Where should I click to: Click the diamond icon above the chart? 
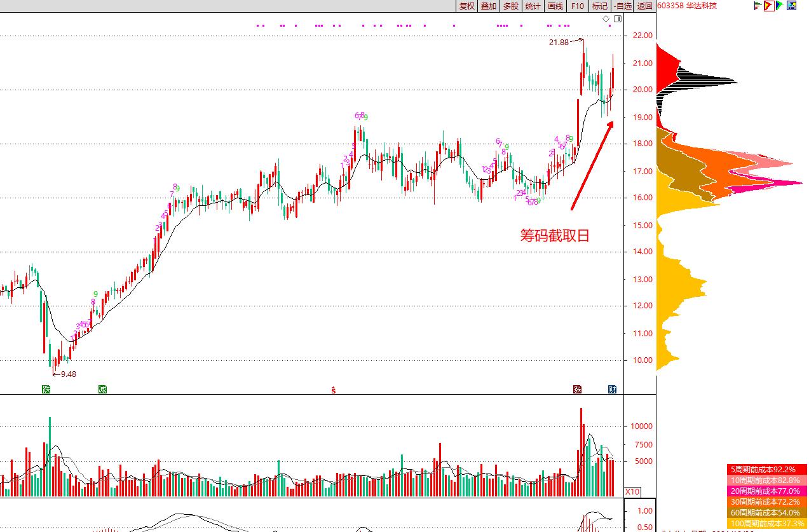pyautogui.click(x=607, y=19)
